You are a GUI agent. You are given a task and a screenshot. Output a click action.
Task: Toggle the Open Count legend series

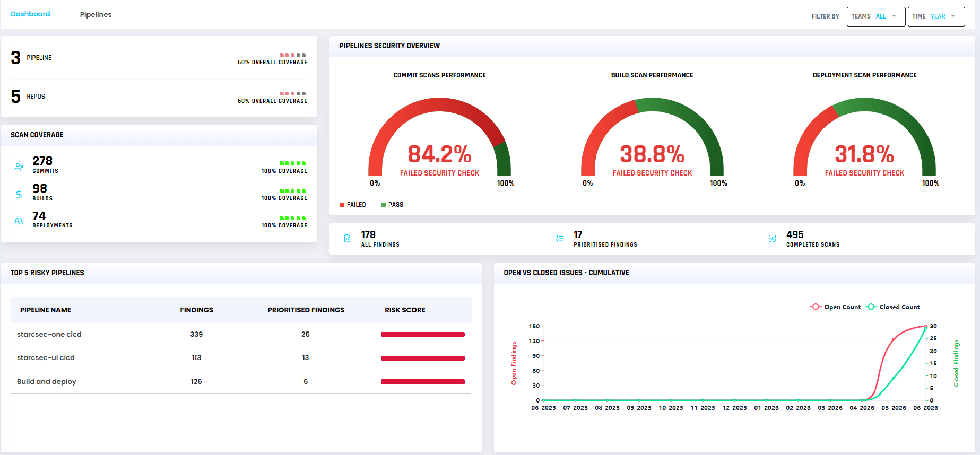click(835, 307)
